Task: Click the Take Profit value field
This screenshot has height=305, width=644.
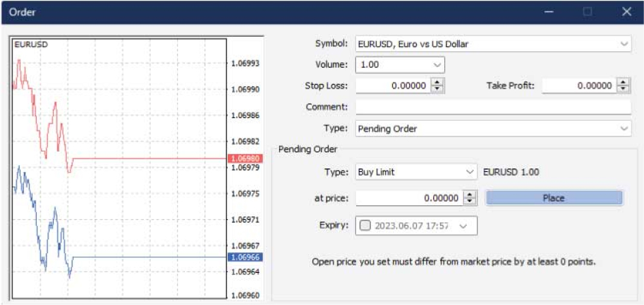Action: (x=579, y=85)
